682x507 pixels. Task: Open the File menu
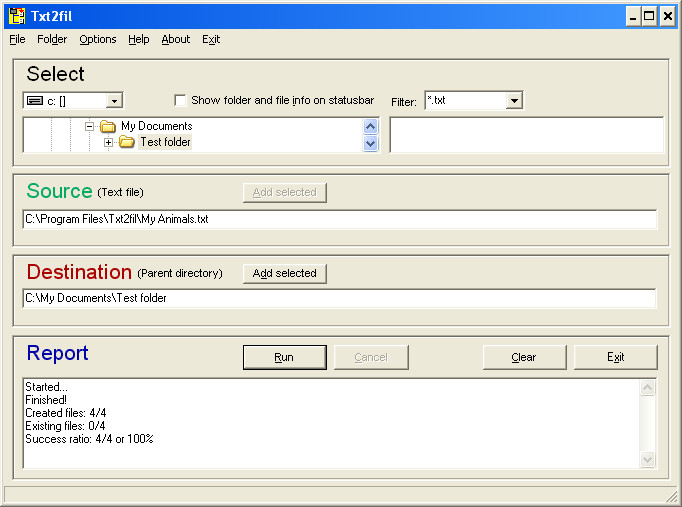tap(17, 39)
